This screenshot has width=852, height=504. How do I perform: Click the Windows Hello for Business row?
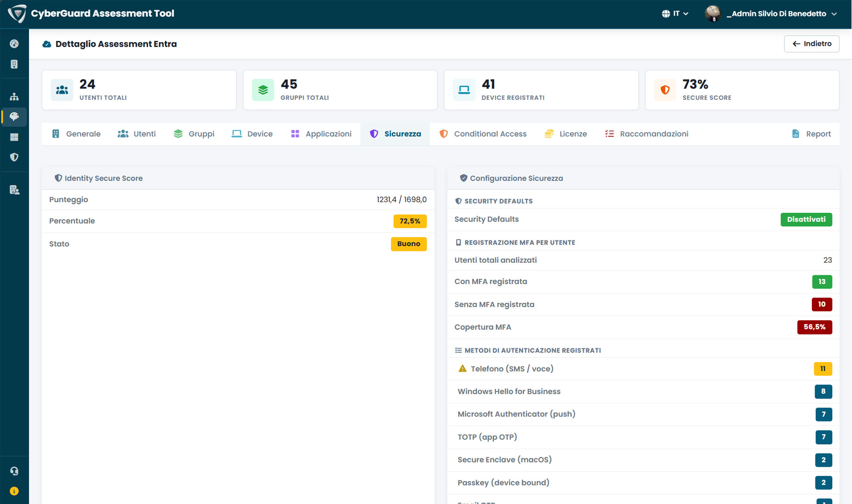(643, 392)
